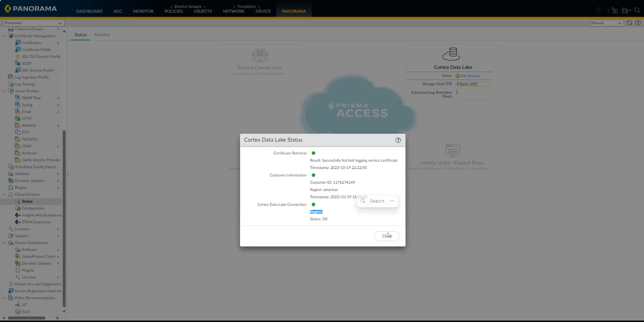Viewport: 644px width, 322px height.
Task: Click the Storage Used progress bar
Action: [x=473, y=84]
